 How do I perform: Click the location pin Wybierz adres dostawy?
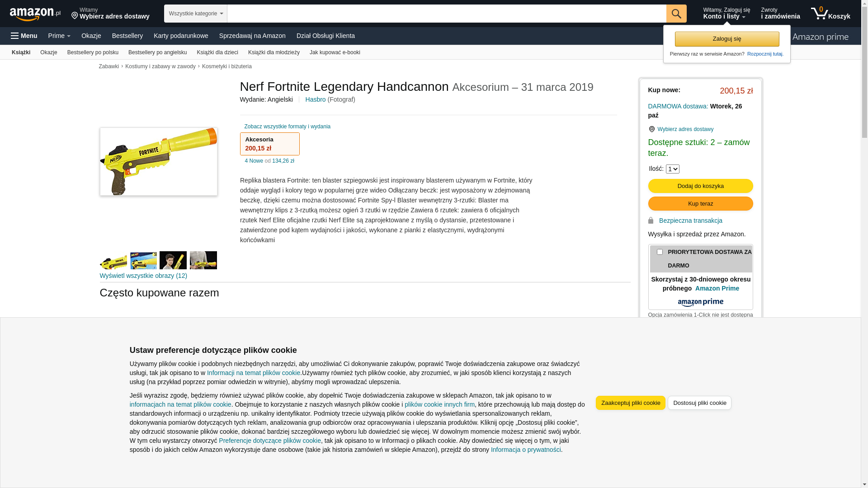point(110,14)
